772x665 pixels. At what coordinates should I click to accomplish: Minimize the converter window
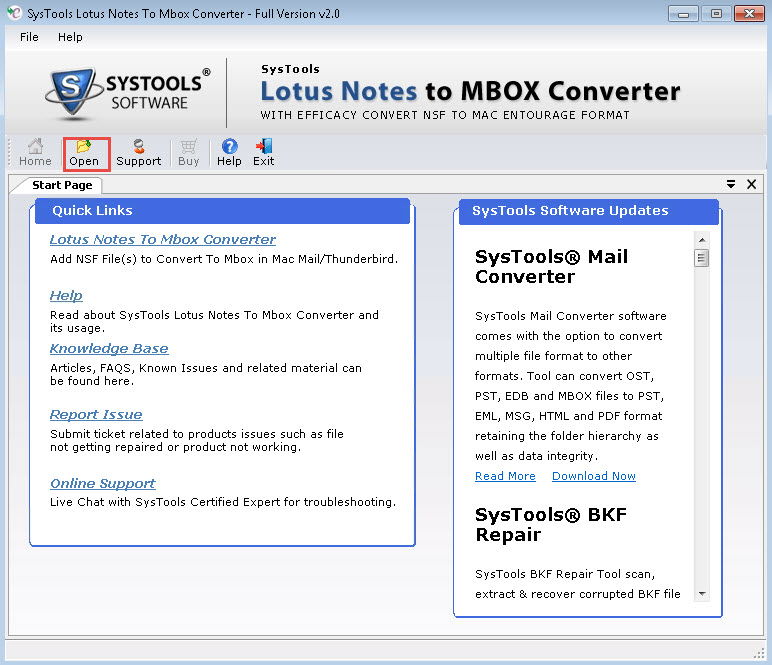pos(683,14)
